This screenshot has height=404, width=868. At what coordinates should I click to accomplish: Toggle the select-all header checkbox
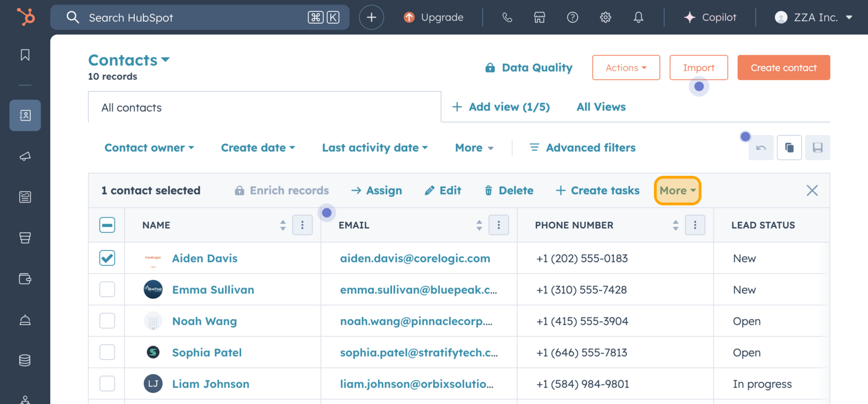(107, 225)
